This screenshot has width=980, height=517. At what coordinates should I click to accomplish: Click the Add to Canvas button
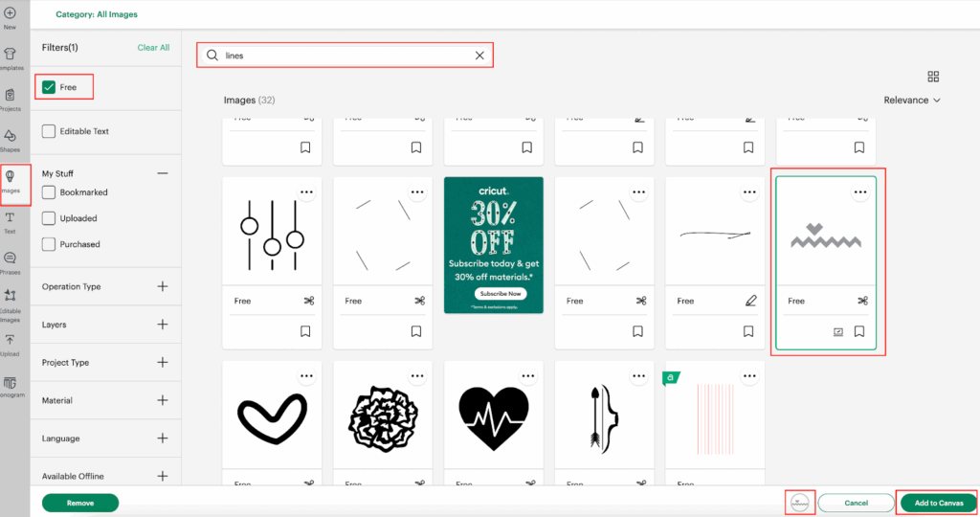[x=937, y=503]
